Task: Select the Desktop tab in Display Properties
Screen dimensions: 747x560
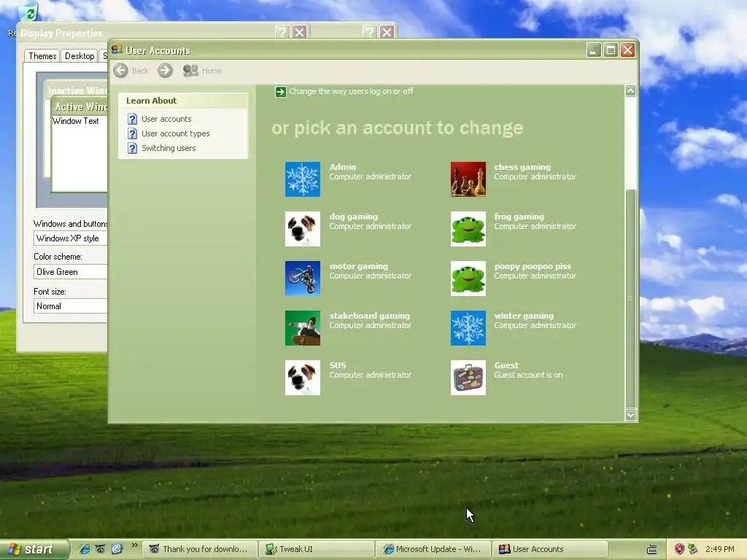Action: (x=80, y=56)
